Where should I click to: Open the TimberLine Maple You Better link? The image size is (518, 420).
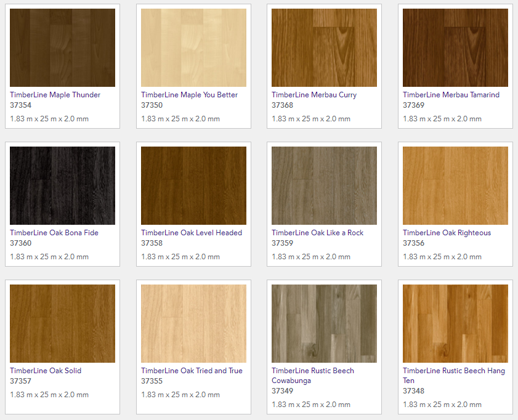tap(189, 95)
